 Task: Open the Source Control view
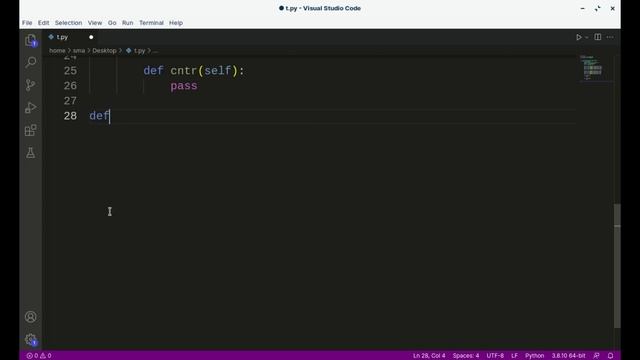pos(31,85)
